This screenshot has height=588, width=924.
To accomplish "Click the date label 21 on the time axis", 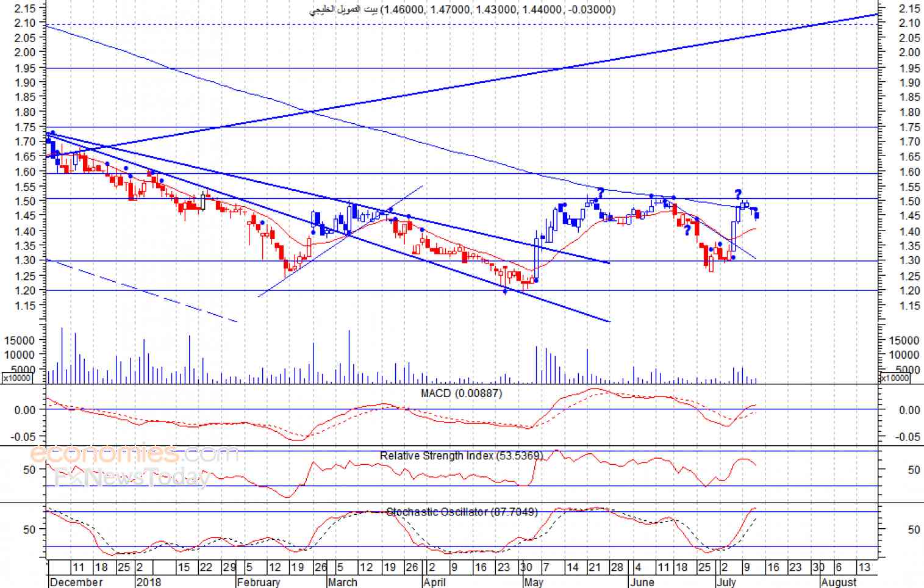I will 595,567.
